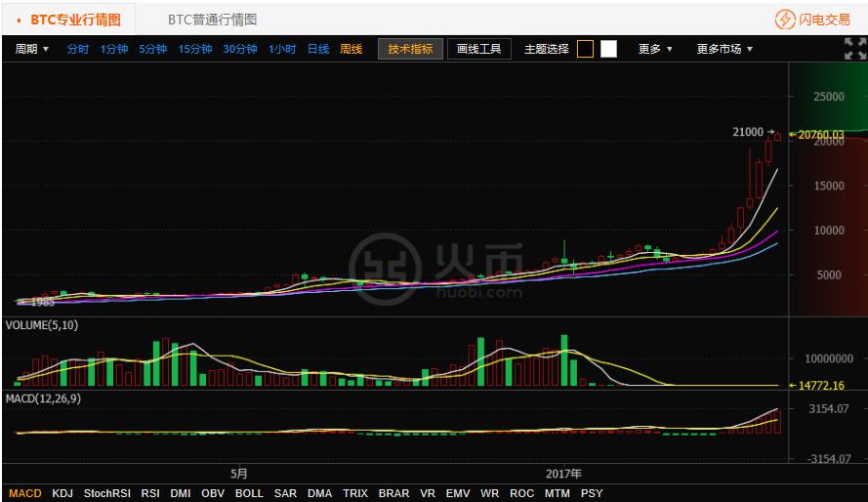868x502 pixels.
Task: Select the black theme swatch
Action: click(x=585, y=49)
